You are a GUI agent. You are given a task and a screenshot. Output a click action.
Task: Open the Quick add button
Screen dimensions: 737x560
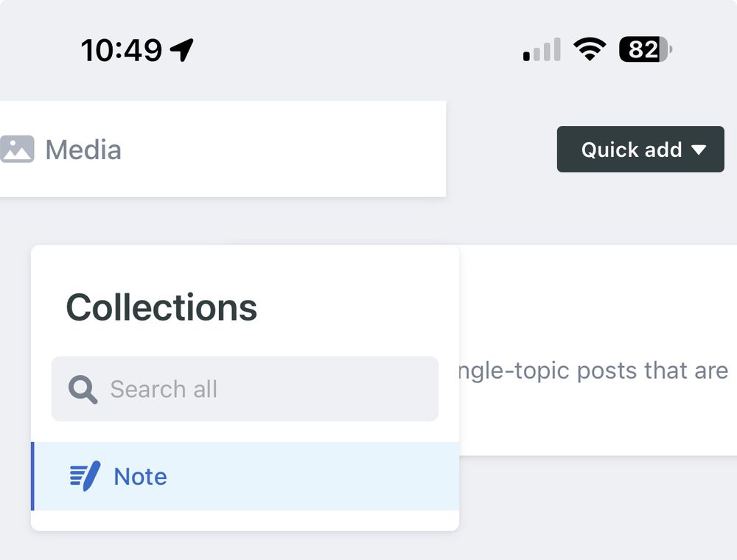pyautogui.click(x=640, y=149)
